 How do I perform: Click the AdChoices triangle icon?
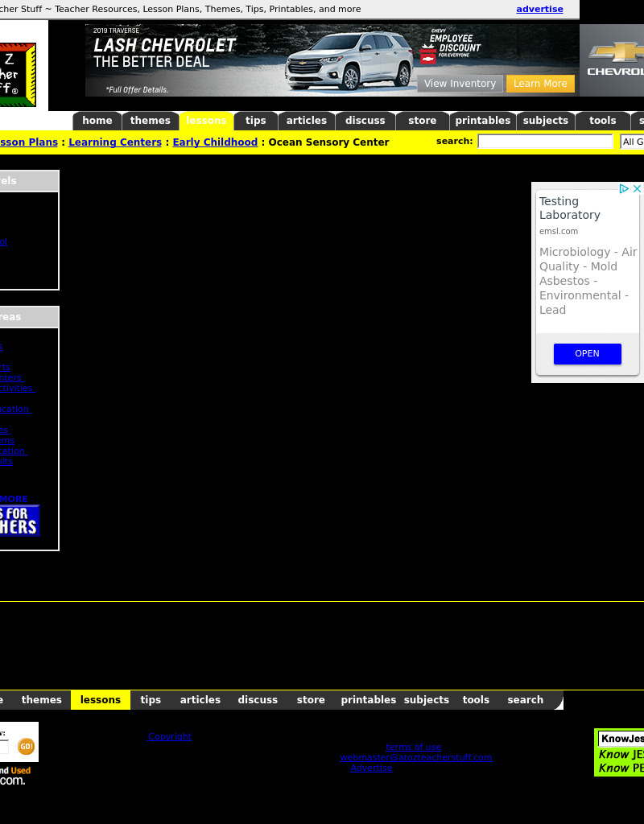[624, 188]
